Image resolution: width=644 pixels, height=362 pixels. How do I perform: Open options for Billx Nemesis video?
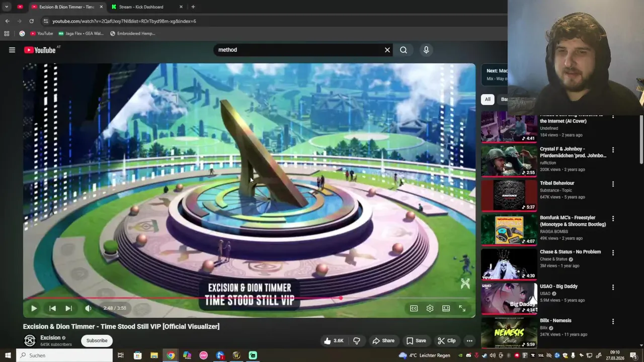pyautogui.click(x=613, y=321)
